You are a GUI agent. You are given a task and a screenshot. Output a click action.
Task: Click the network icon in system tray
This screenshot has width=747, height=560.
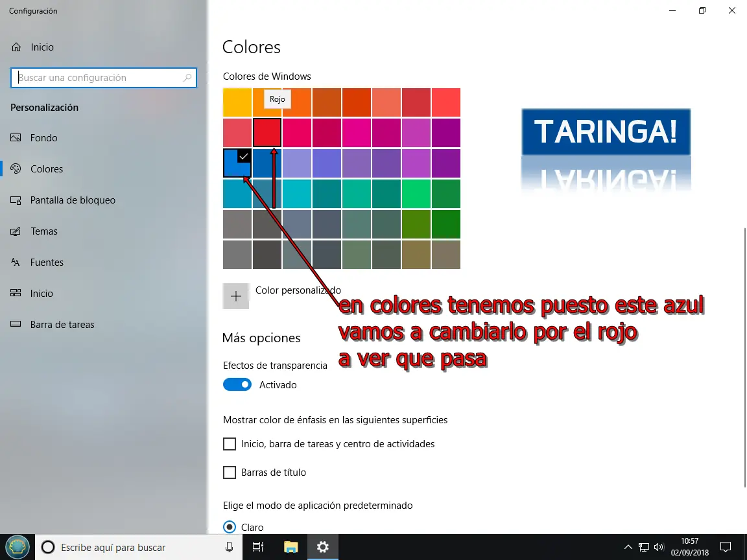tap(644, 547)
